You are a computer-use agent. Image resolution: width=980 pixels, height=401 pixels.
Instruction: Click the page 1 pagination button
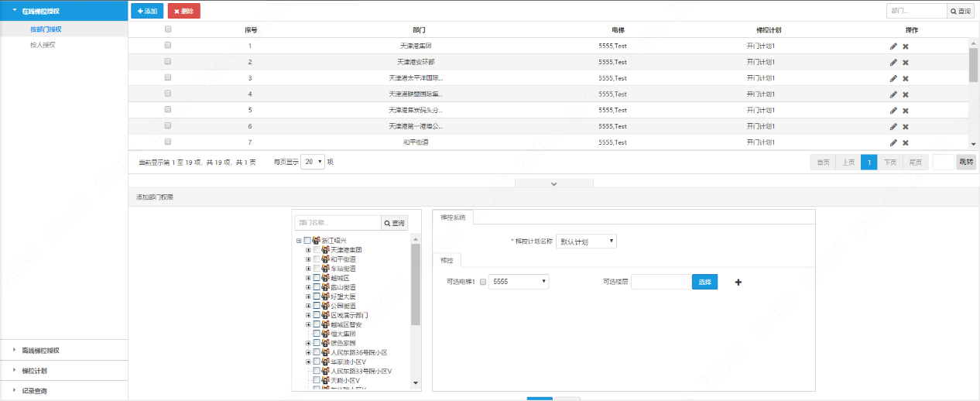click(x=869, y=162)
